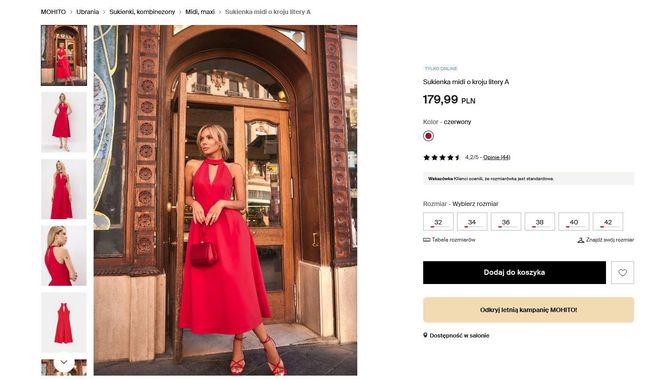The image size is (664, 380).
Task: Open Sukienki, kombinezony breadcrumb category
Action: 142,12
